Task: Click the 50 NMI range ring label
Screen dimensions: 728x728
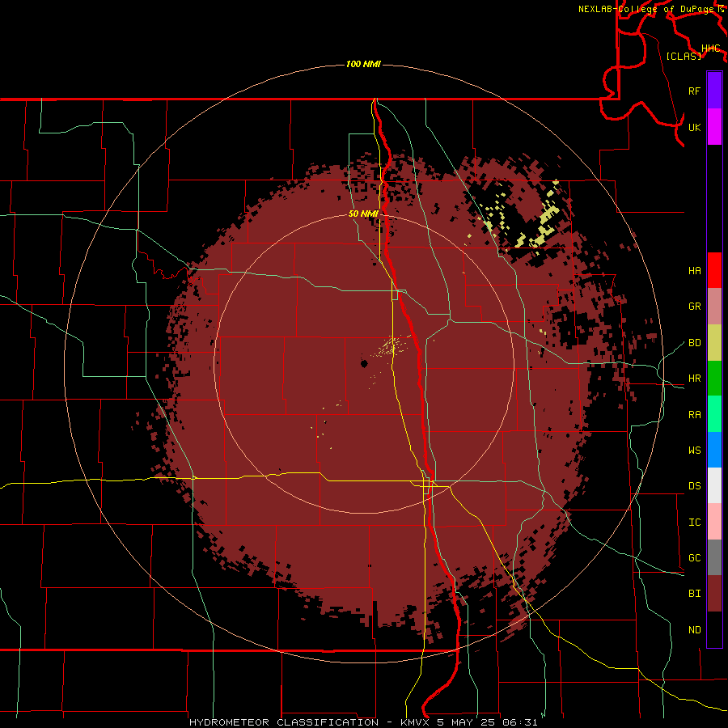Action: [x=363, y=214]
